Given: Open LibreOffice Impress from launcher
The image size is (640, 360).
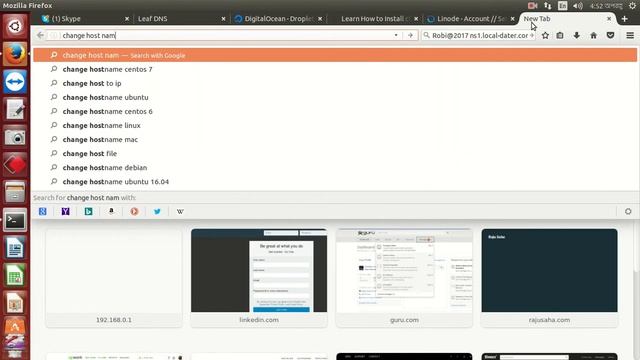Looking at the screenshot, I should click(x=15, y=304).
